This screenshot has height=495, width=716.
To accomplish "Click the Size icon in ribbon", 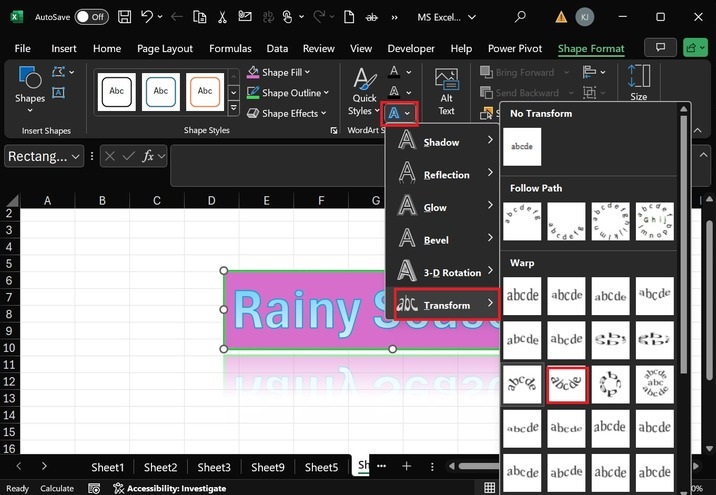I will pyautogui.click(x=638, y=84).
